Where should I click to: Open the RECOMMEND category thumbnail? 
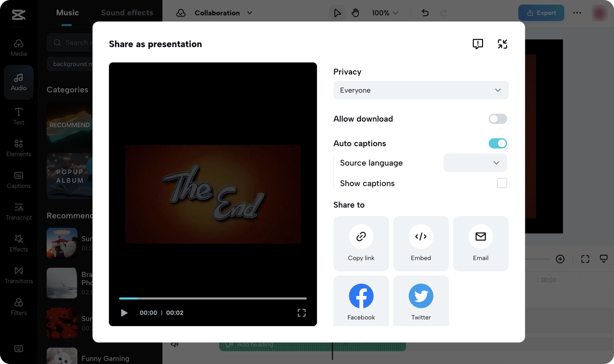point(70,125)
